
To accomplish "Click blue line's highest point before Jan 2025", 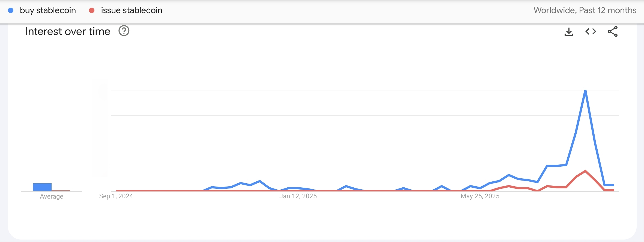I will coord(260,181).
